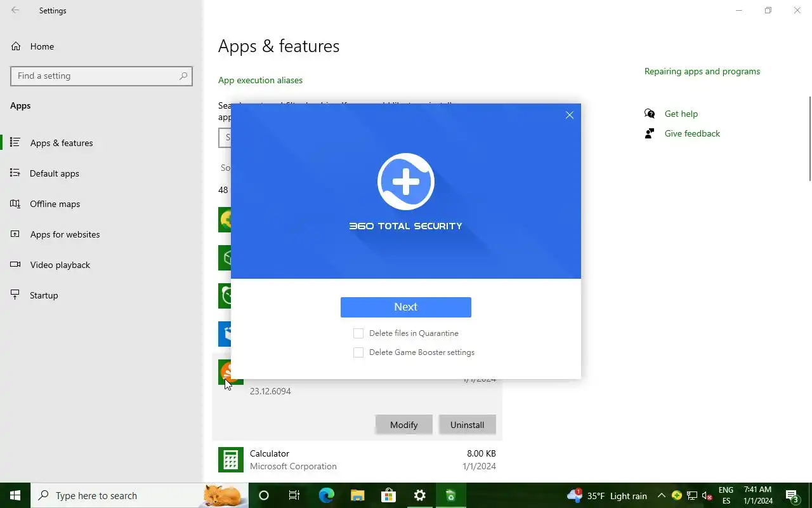Click the Give feedback person icon
This screenshot has height=508, width=812.
click(650, 133)
